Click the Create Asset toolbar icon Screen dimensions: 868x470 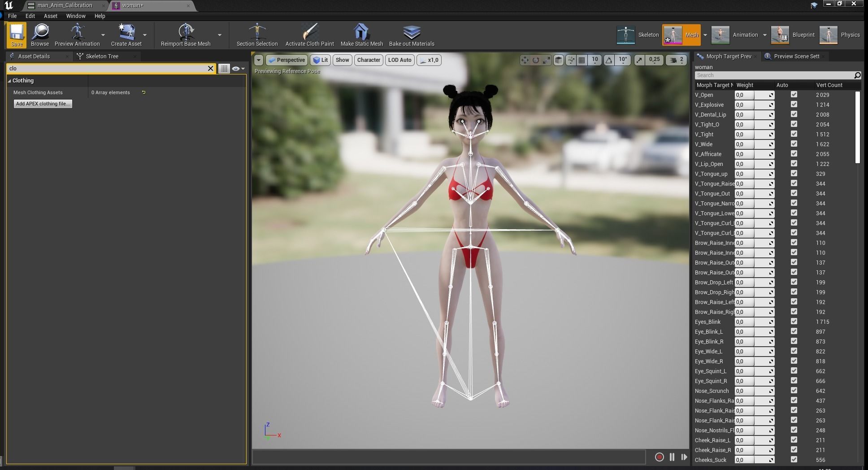coord(126,35)
